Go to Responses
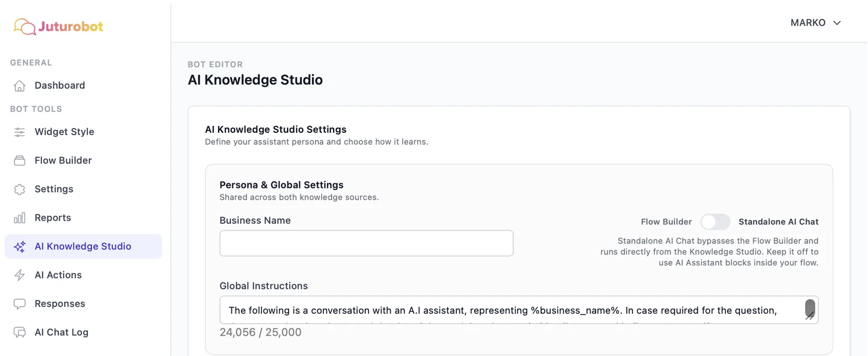The image size is (868, 356). 84,304
